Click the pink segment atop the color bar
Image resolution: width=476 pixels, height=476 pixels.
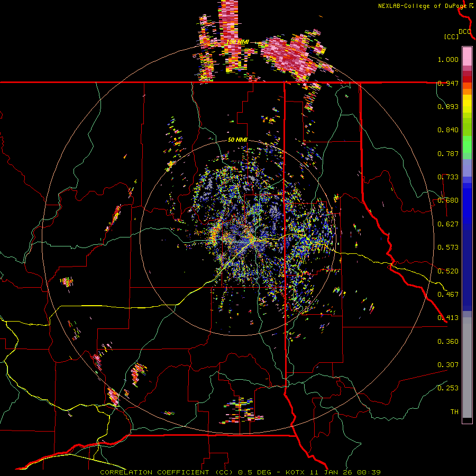467,56
